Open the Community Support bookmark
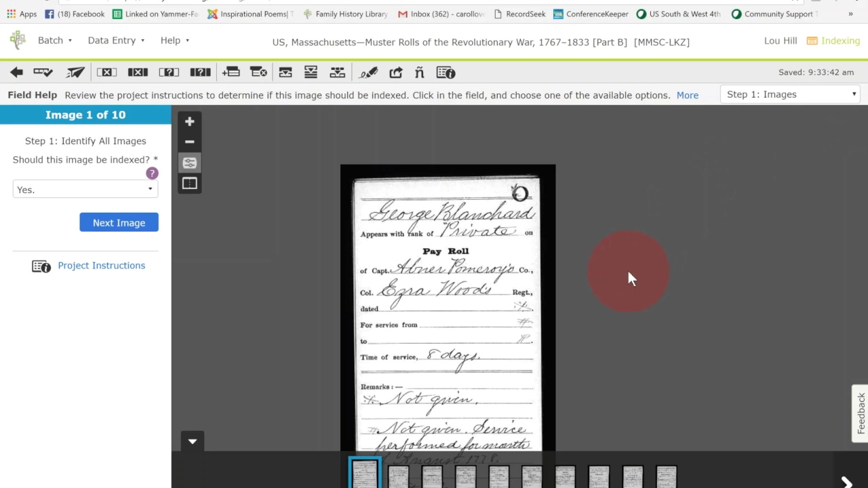This screenshot has width=868, height=488. (774, 14)
